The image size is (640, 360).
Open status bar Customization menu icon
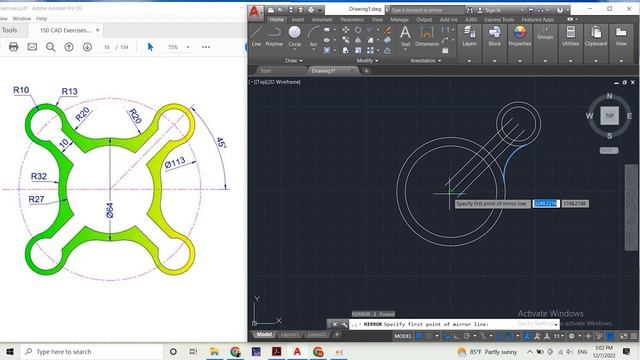coord(633,336)
